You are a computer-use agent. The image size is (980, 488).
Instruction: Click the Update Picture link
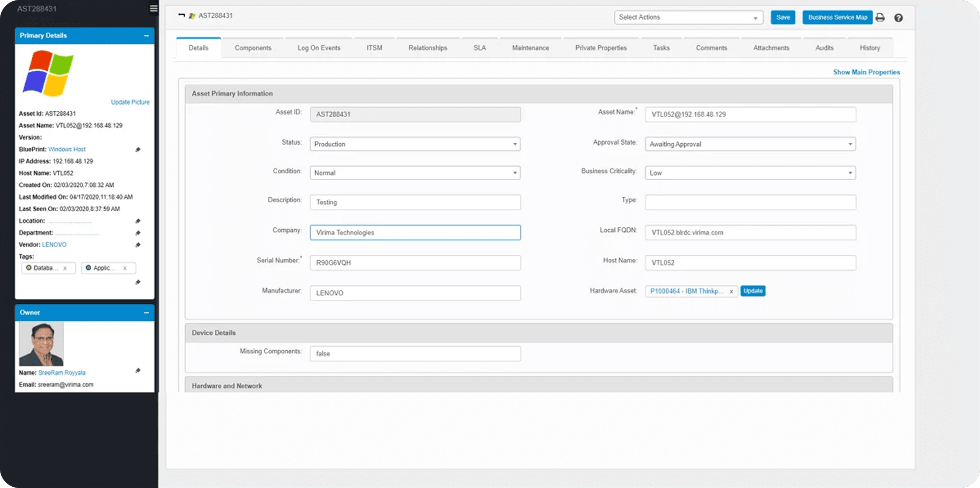130,102
